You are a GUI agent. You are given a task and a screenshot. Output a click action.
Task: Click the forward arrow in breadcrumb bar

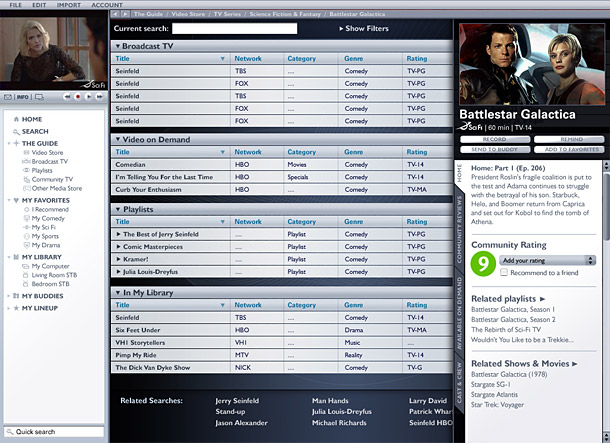click(125, 14)
